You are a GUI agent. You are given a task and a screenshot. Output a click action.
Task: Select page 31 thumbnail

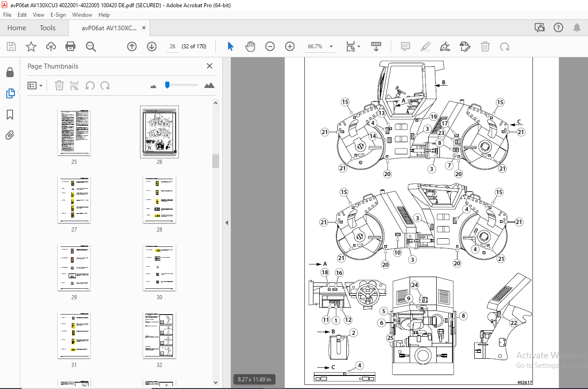(74, 335)
